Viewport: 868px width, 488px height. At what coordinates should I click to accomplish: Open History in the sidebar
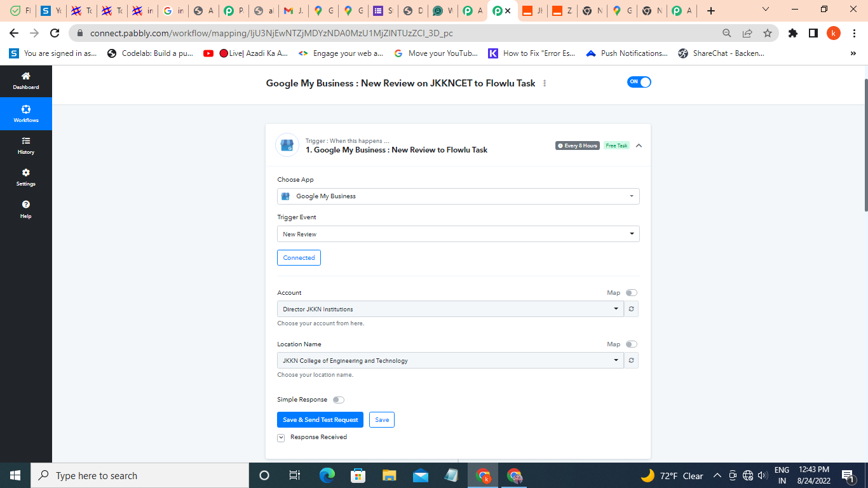(x=26, y=146)
